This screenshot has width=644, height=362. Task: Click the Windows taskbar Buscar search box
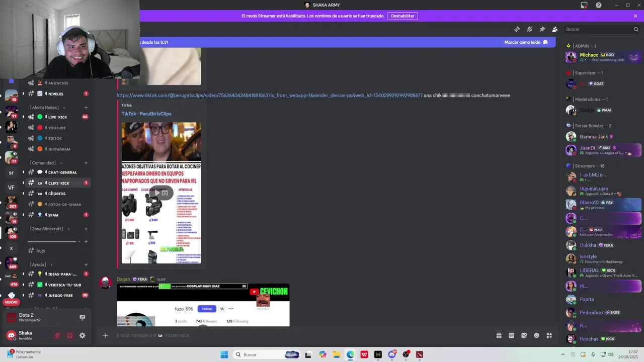point(267,354)
